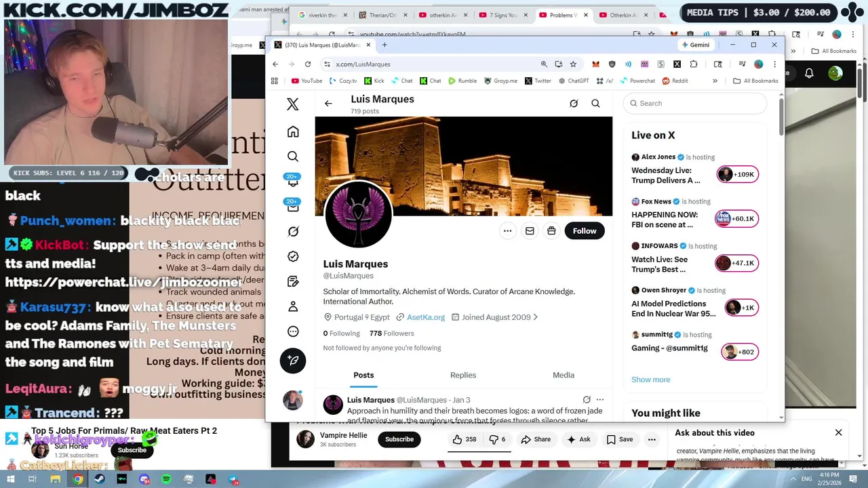Open Chrome three-dot menu in front window
This screenshot has width=868, height=488.
point(774,64)
